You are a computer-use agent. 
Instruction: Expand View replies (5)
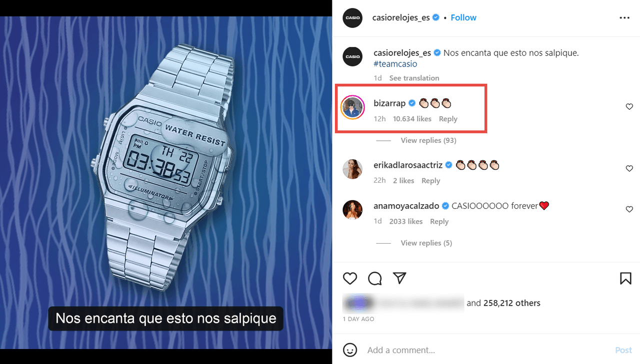click(426, 243)
